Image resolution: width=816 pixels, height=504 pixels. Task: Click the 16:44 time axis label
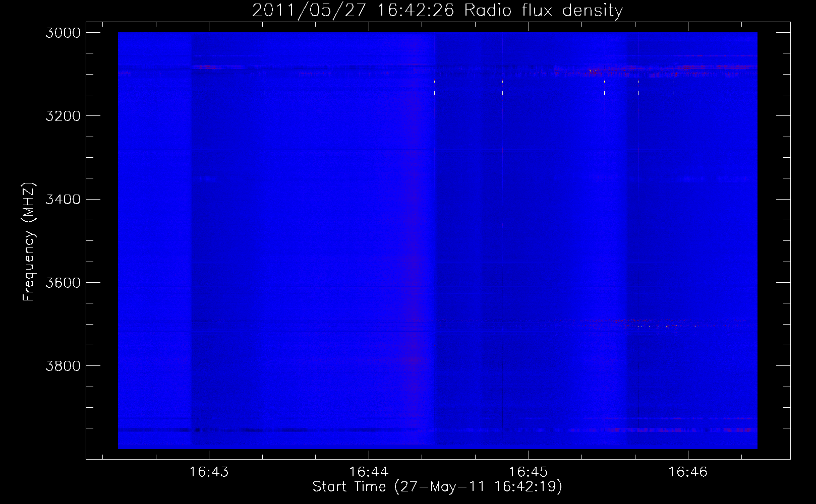(x=369, y=472)
